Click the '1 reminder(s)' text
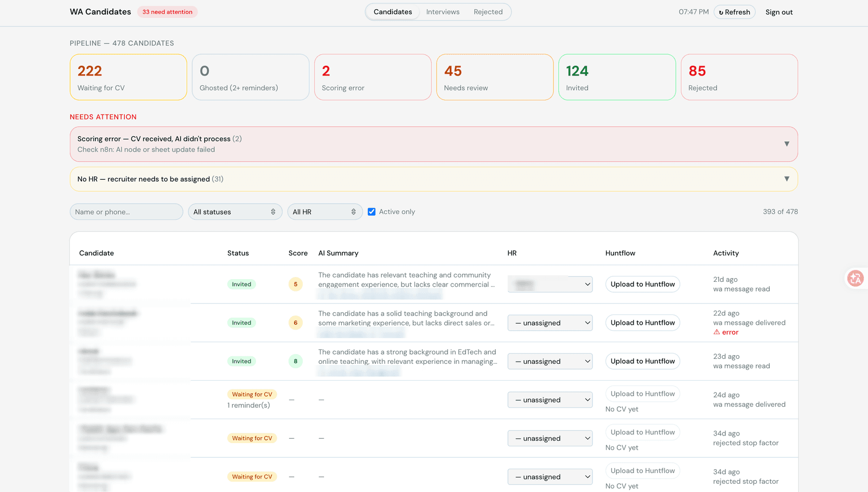 point(248,405)
